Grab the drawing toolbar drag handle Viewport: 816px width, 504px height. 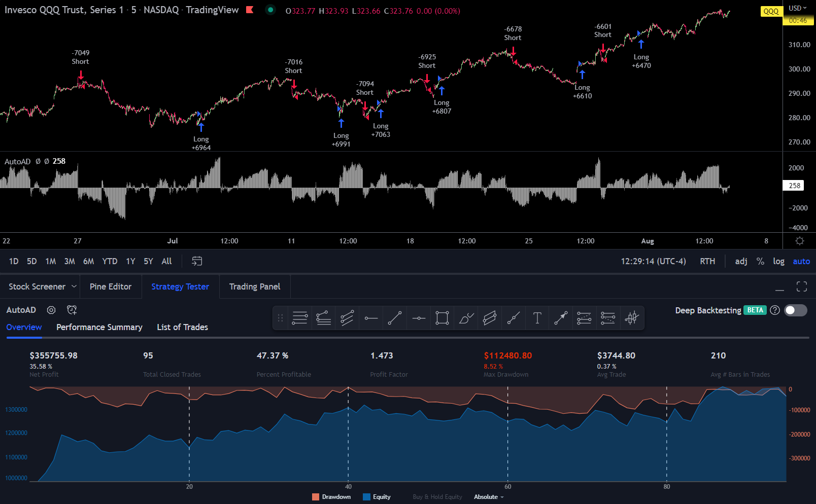(280, 318)
